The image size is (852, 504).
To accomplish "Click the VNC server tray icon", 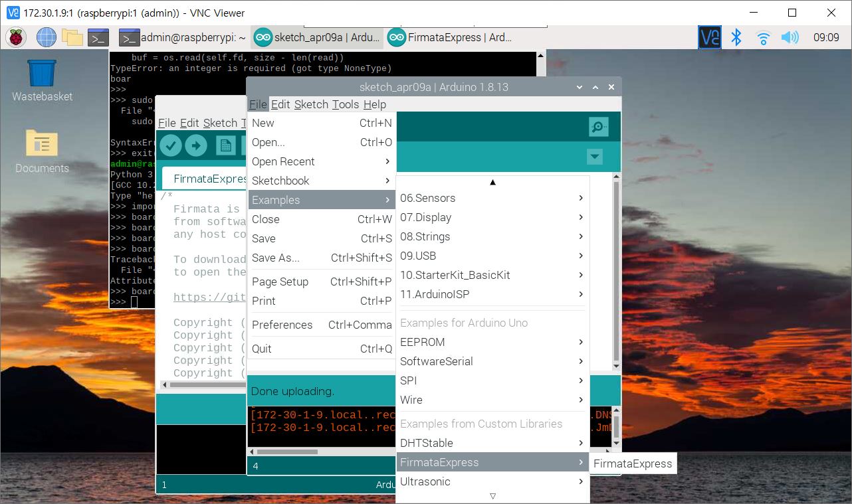I will coord(709,37).
